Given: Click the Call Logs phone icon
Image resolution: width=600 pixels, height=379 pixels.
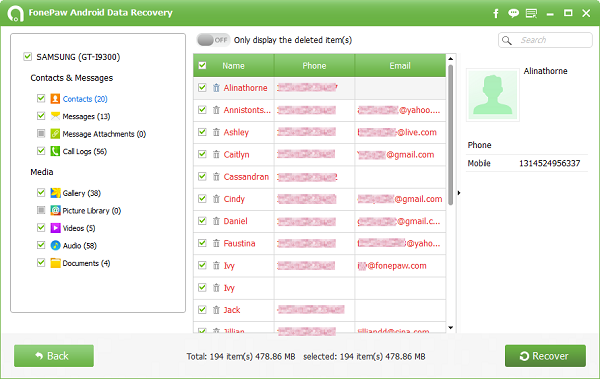Looking at the screenshot, I should point(55,151).
